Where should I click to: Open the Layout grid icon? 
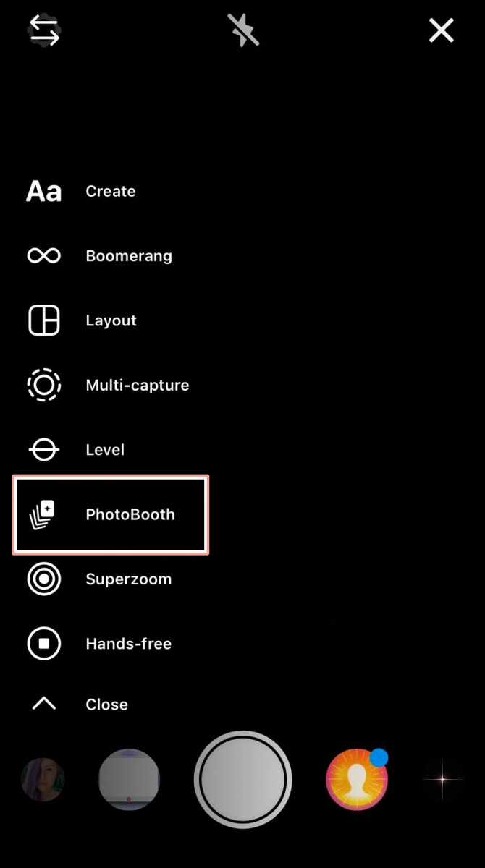(x=43, y=320)
